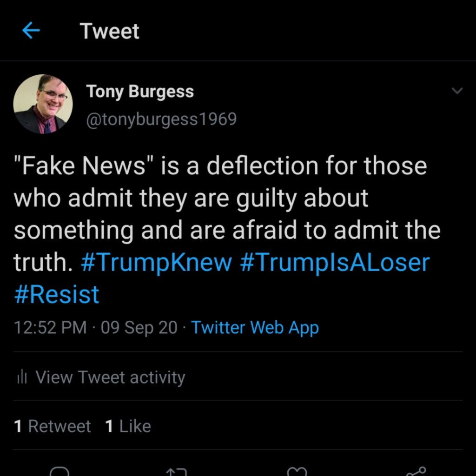Open the #TrumpKnew hashtag
The image size is (476, 476).
pyautogui.click(x=156, y=263)
